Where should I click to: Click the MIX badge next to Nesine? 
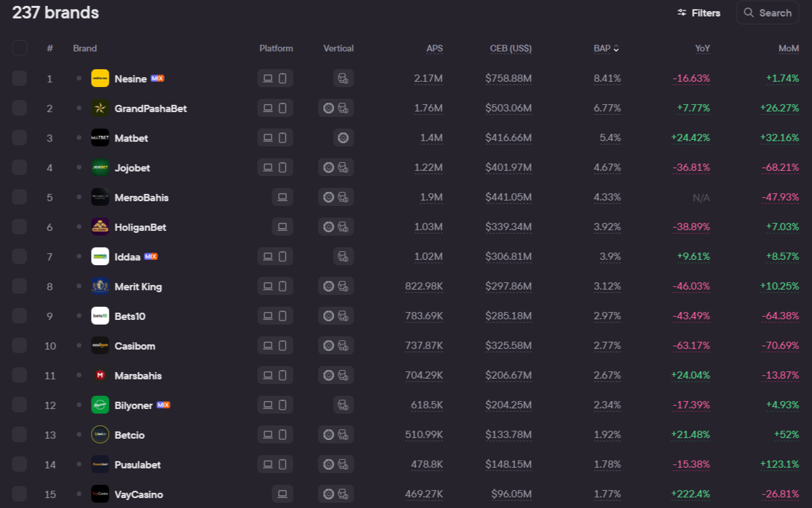(x=157, y=79)
